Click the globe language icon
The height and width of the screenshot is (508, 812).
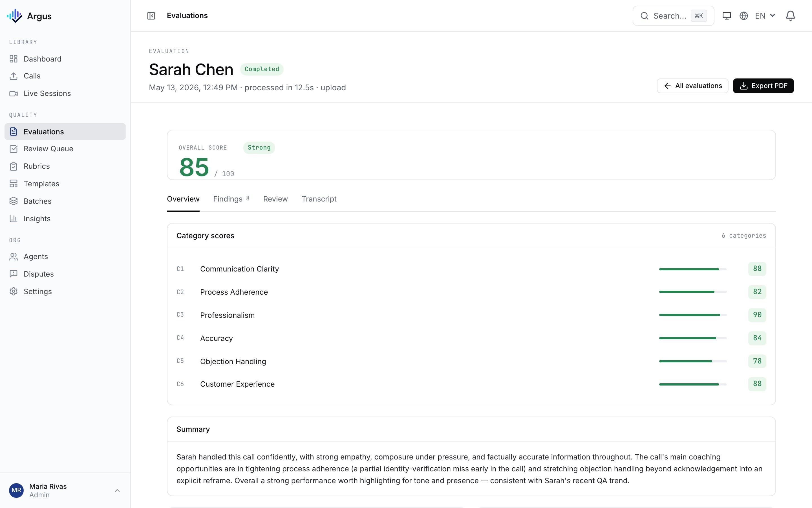pyautogui.click(x=743, y=16)
